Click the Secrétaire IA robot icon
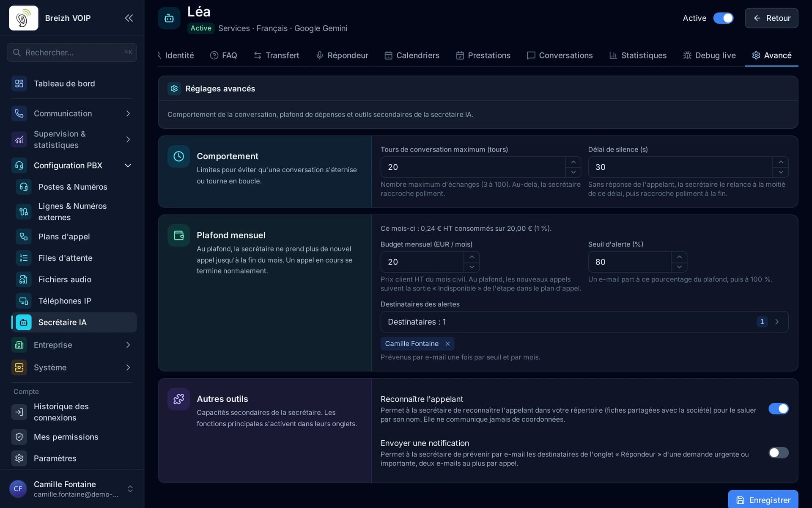Image resolution: width=812 pixels, height=508 pixels. pos(24,322)
